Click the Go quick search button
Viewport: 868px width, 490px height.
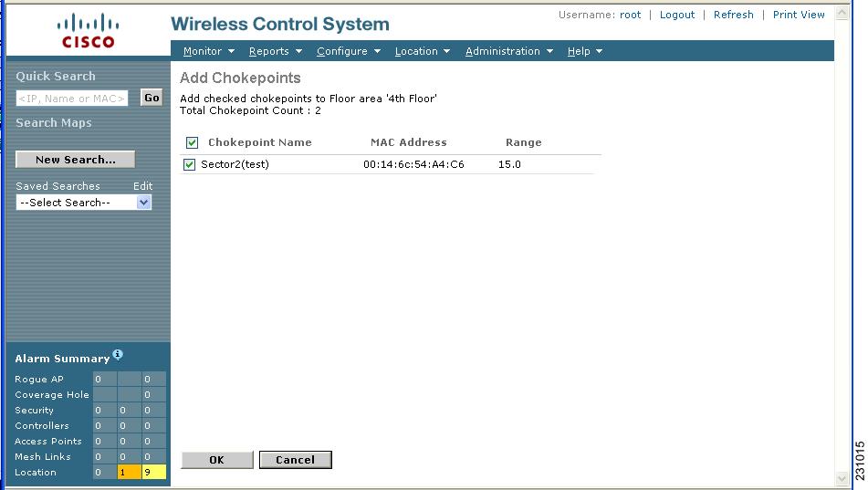coord(152,98)
